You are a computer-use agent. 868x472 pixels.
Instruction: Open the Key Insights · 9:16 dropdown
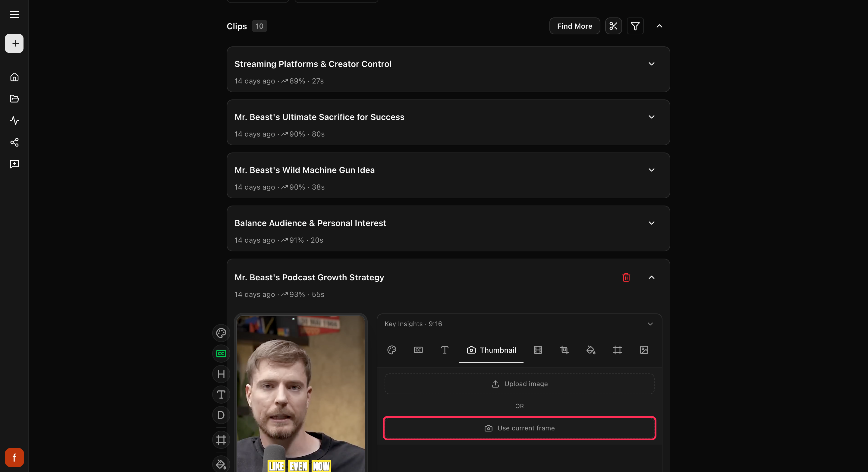coord(519,324)
